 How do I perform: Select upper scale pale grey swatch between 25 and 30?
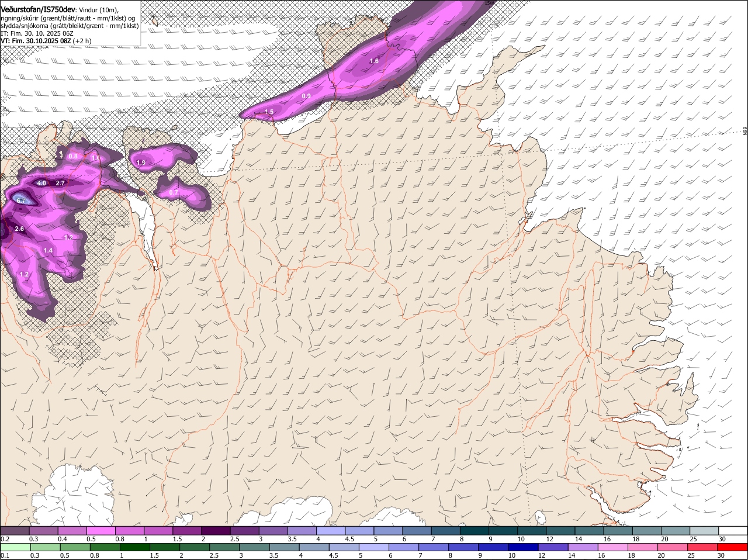click(705, 530)
